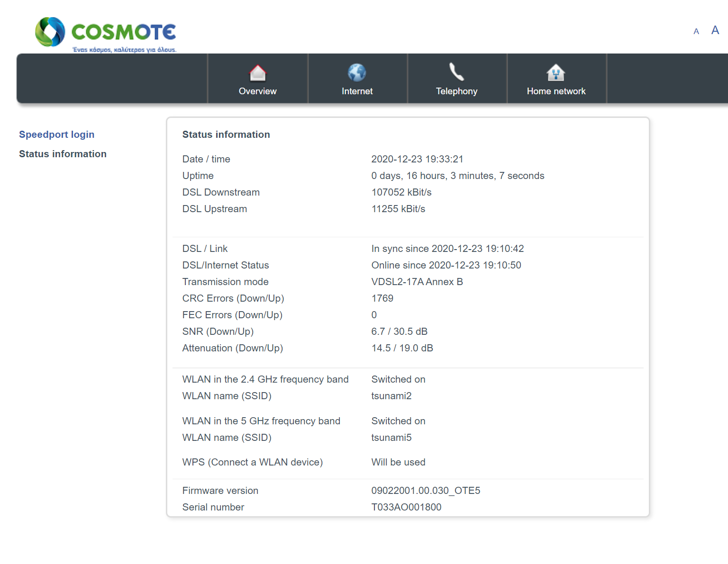
Task: Click the 2.4 GHz WLAN band label
Action: point(265,379)
